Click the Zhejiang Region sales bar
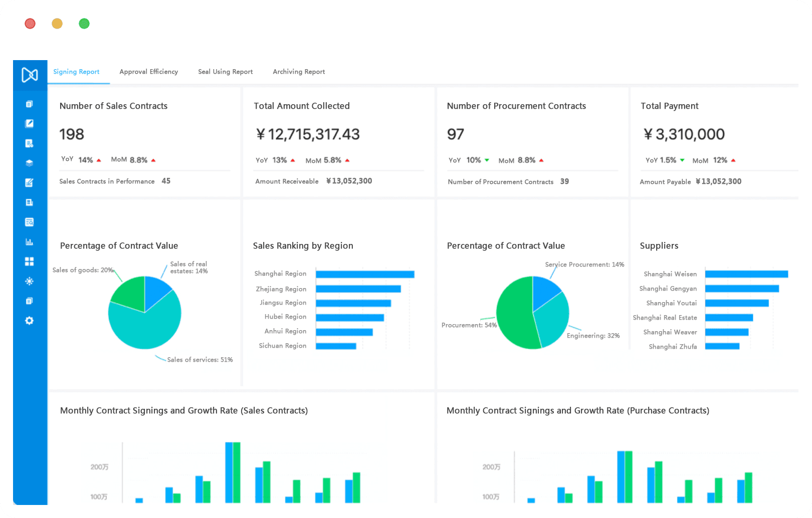 (358, 289)
